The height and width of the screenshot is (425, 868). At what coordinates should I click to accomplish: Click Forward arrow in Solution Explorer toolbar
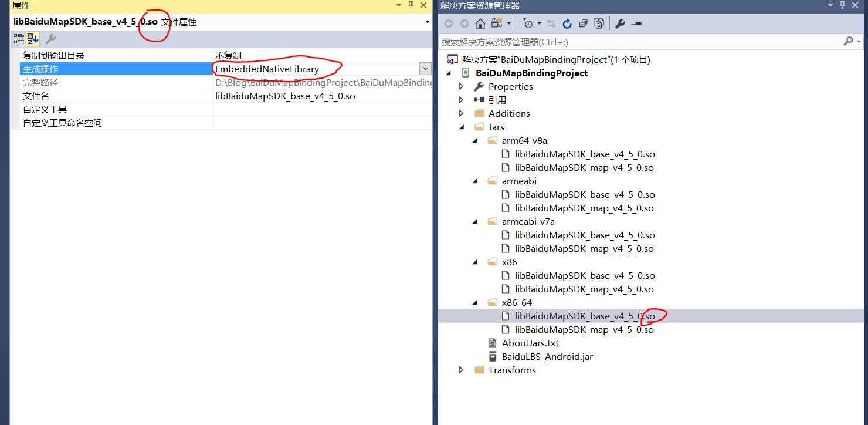click(464, 23)
